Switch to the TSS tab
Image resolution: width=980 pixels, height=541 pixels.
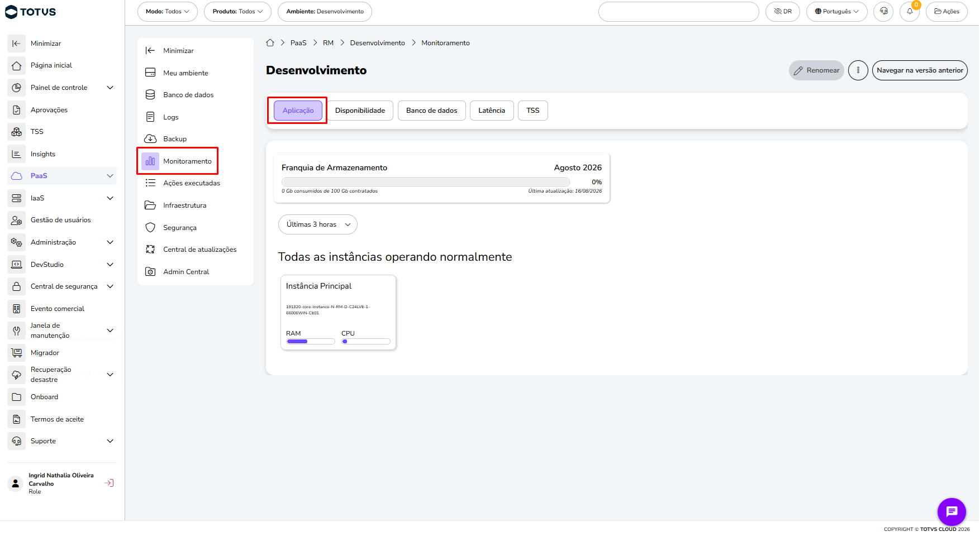click(x=533, y=111)
